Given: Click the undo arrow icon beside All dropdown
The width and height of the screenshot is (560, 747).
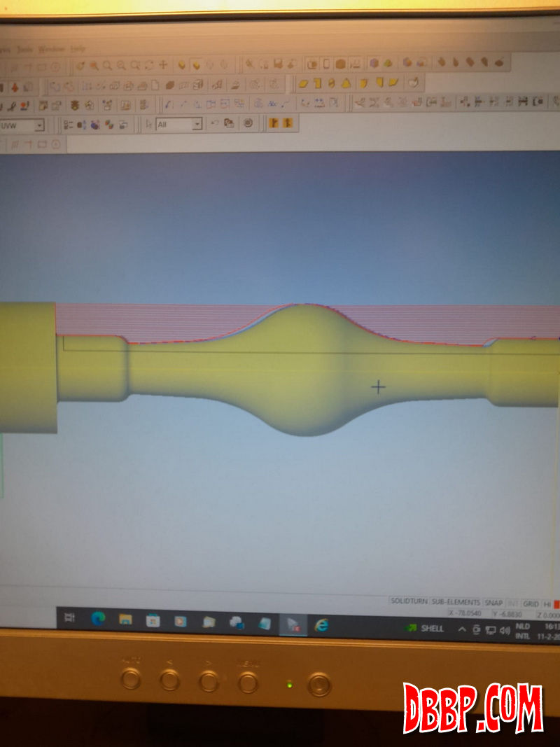Looking at the screenshot, I should coord(214,124).
